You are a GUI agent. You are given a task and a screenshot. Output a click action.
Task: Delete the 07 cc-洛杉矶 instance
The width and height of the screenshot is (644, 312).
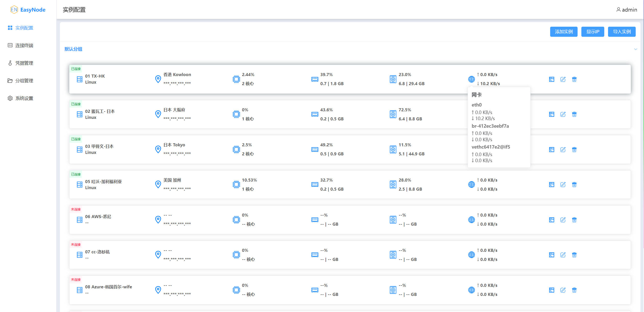[574, 255]
